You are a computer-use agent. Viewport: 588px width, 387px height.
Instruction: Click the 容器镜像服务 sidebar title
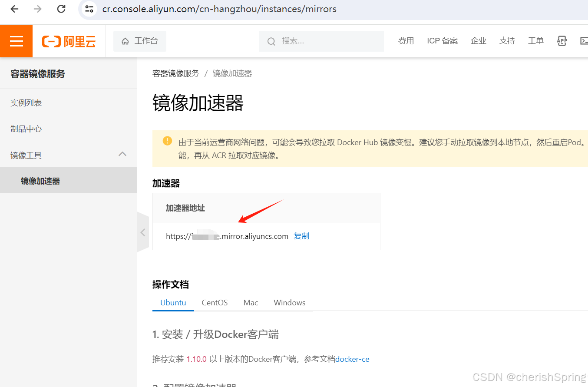click(38, 74)
